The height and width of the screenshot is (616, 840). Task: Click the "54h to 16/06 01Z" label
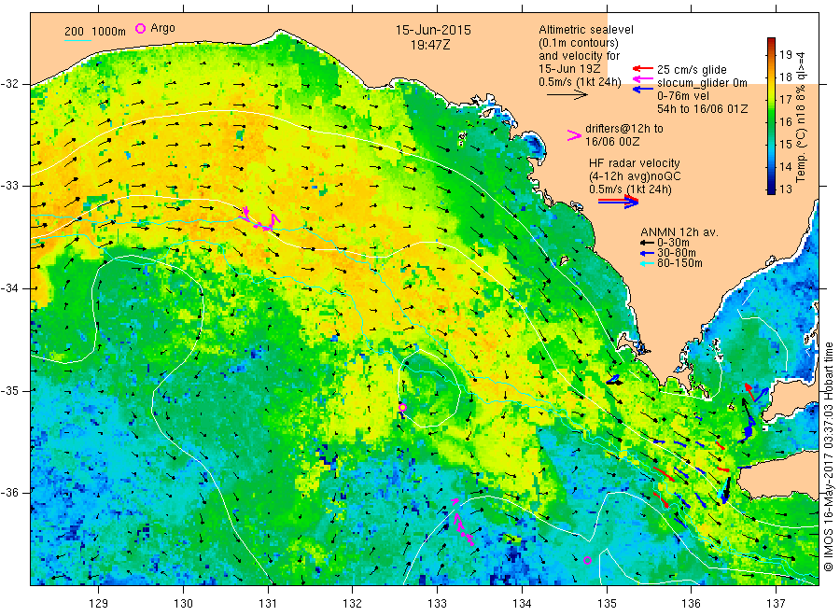click(x=702, y=109)
